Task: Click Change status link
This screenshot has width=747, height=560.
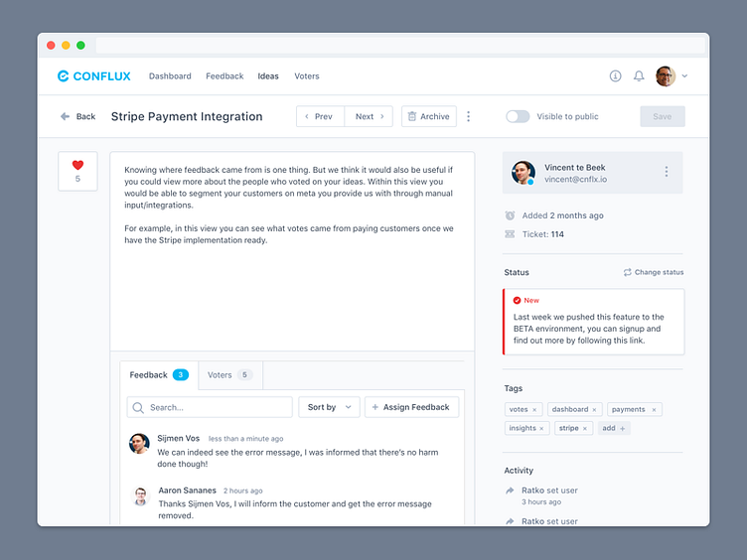Action: pyautogui.click(x=654, y=272)
